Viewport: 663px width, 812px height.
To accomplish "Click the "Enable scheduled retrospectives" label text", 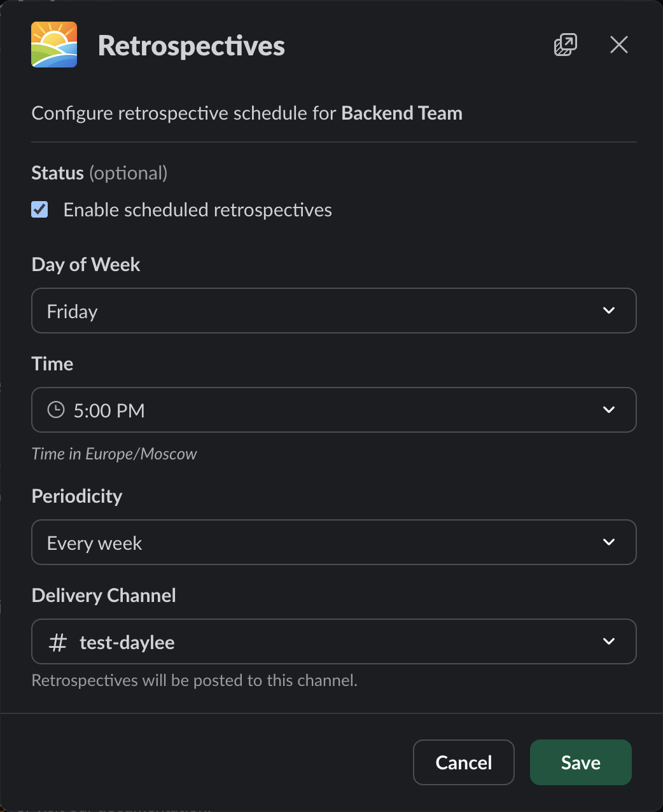I will point(197,210).
